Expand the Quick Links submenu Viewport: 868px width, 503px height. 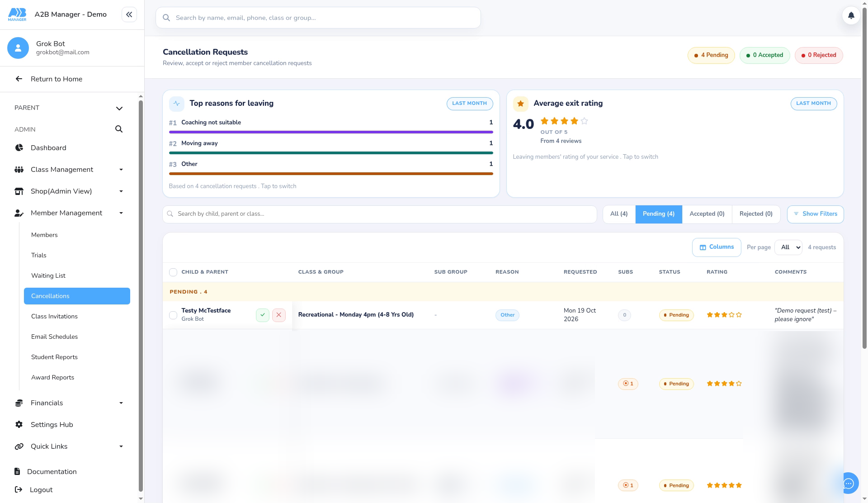pyautogui.click(x=121, y=446)
